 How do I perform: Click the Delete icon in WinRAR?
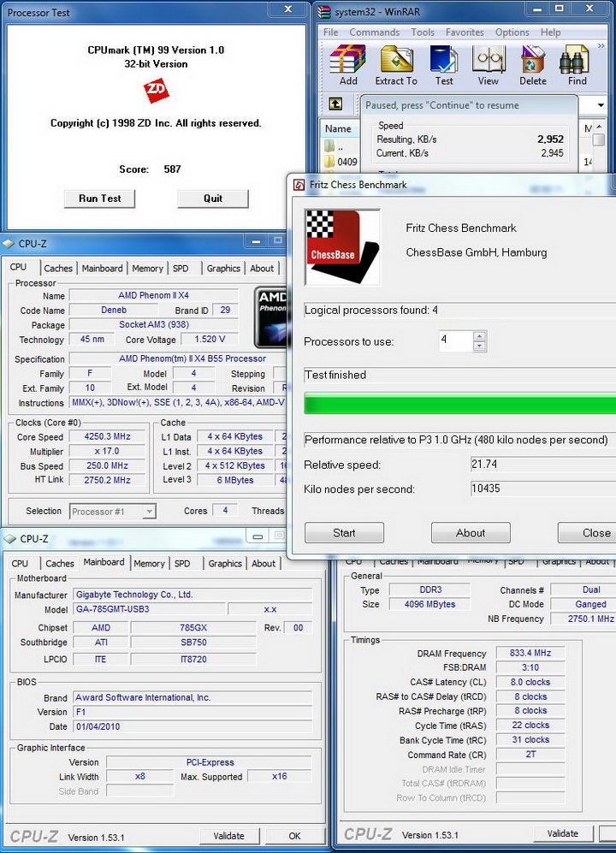(x=533, y=60)
